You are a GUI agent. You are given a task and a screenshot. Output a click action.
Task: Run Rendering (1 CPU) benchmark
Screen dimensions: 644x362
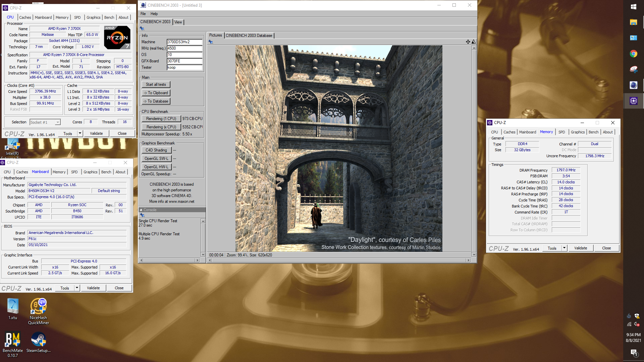[161, 119]
